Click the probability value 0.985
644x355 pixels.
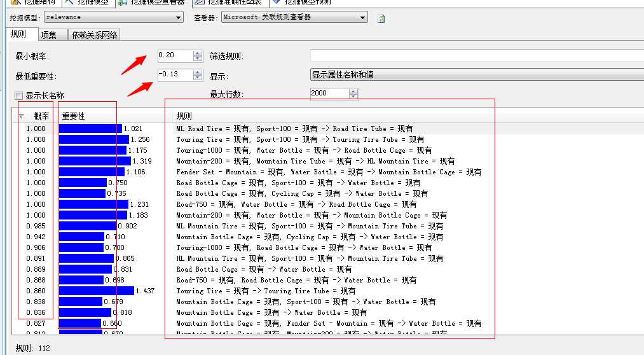pyautogui.click(x=36, y=226)
